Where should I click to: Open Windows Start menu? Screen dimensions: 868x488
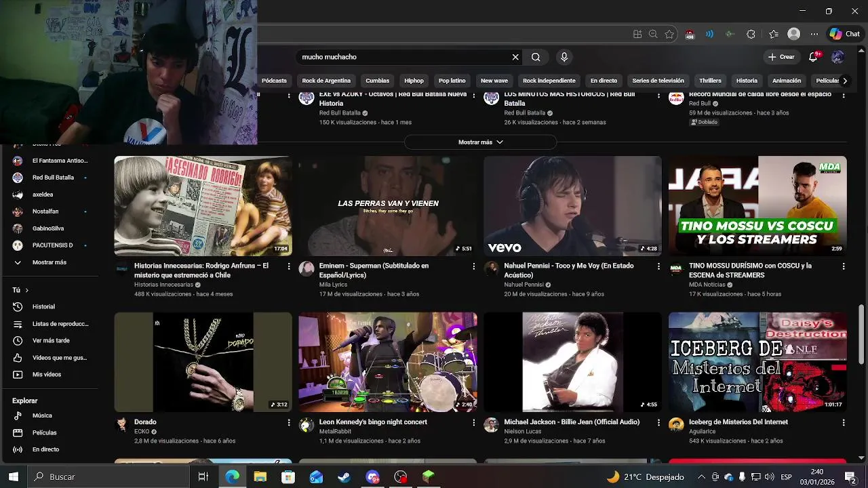coord(13,476)
